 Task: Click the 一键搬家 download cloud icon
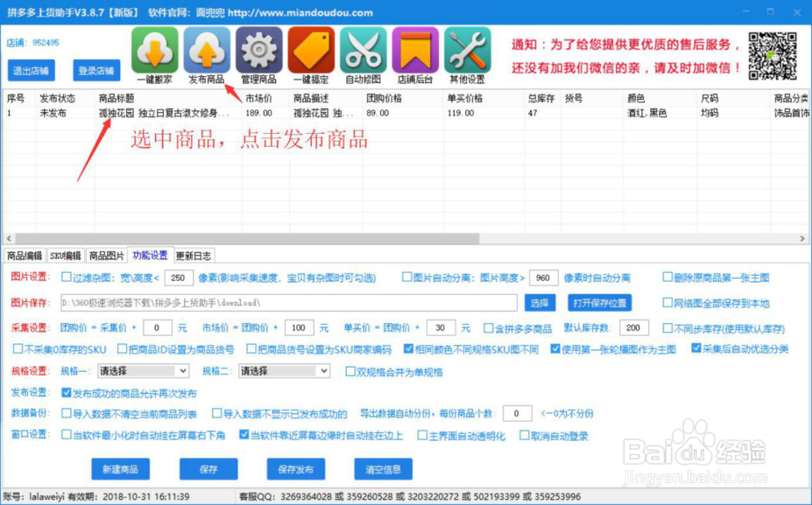[154, 50]
